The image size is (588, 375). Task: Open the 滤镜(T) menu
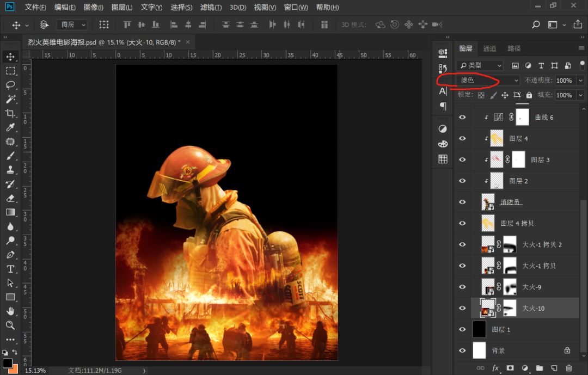point(211,7)
